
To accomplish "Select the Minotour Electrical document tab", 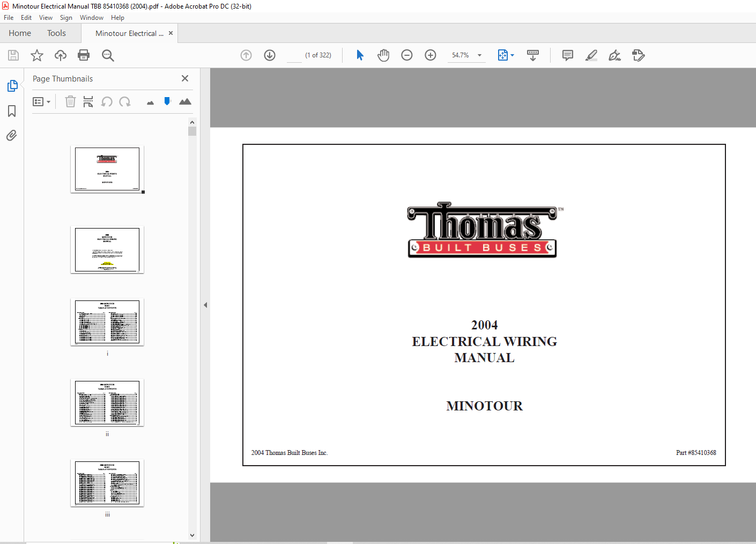I will (x=129, y=33).
